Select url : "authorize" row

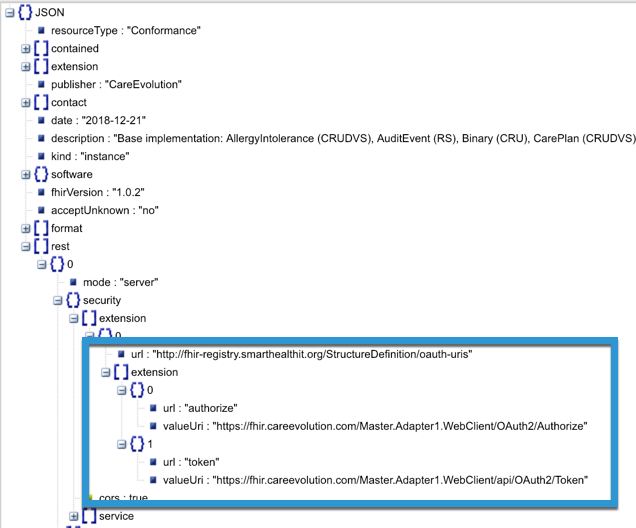pyautogui.click(x=200, y=408)
